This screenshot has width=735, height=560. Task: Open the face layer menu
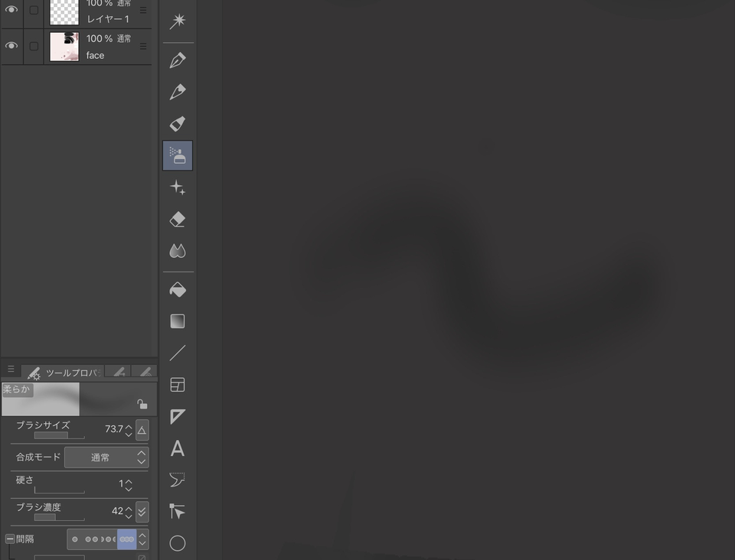click(142, 46)
